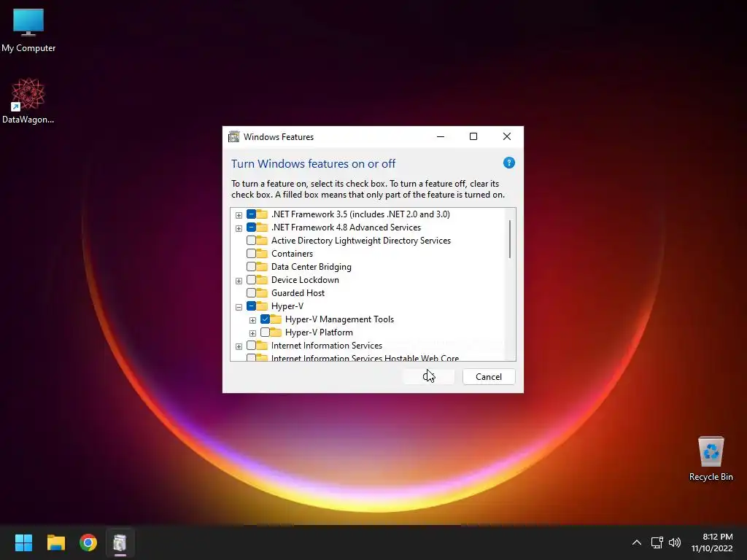Select Windows Features taskbar icon
The image size is (747, 560).
click(x=120, y=542)
